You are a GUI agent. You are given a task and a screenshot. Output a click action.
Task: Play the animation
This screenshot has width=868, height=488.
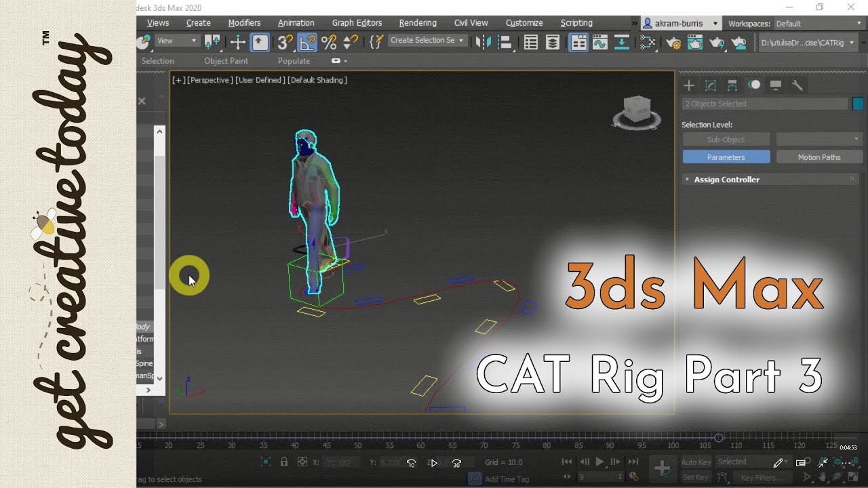pyautogui.click(x=599, y=462)
